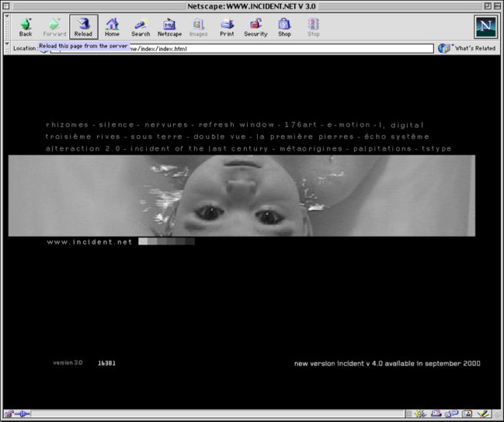
Task: Reload the current page
Action: point(83,27)
